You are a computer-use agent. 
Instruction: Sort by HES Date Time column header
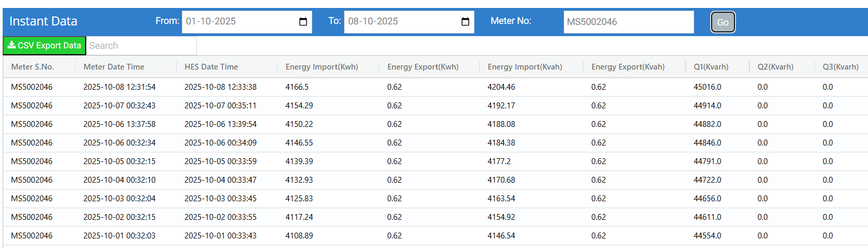[x=211, y=67]
